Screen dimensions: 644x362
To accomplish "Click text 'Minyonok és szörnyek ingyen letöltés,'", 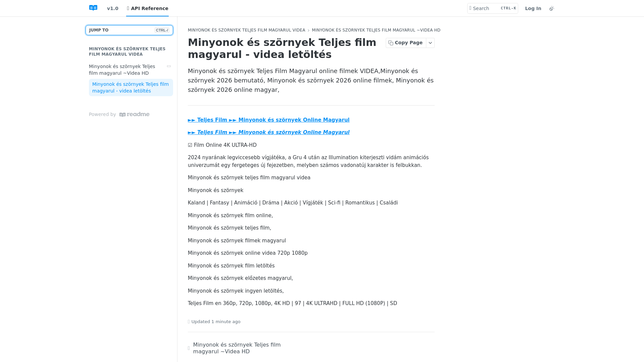I will click(x=236, y=291).
